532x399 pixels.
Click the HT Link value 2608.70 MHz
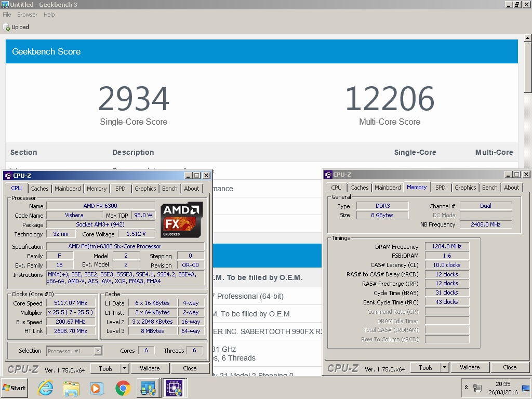coord(71,331)
